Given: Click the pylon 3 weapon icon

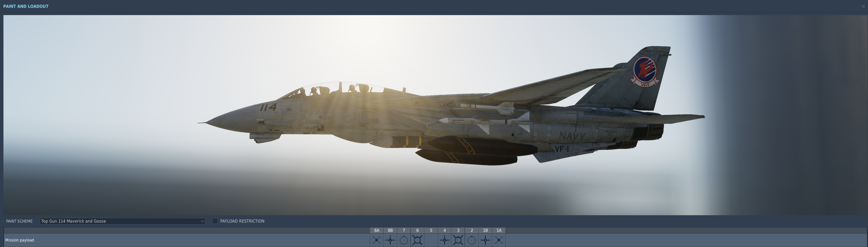Looking at the screenshot, I should tap(458, 240).
